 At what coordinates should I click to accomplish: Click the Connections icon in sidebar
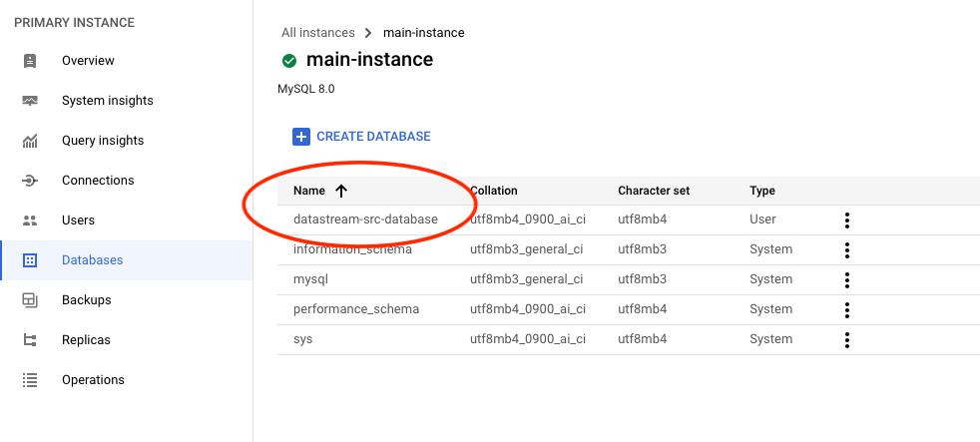[x=30, y=181]
